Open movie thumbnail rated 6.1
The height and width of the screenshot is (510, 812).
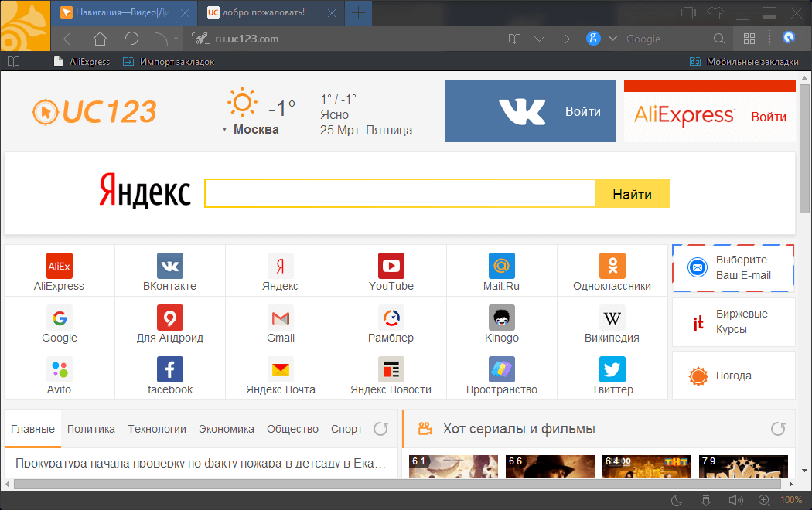pyautogui.click(x=453, y=466)
